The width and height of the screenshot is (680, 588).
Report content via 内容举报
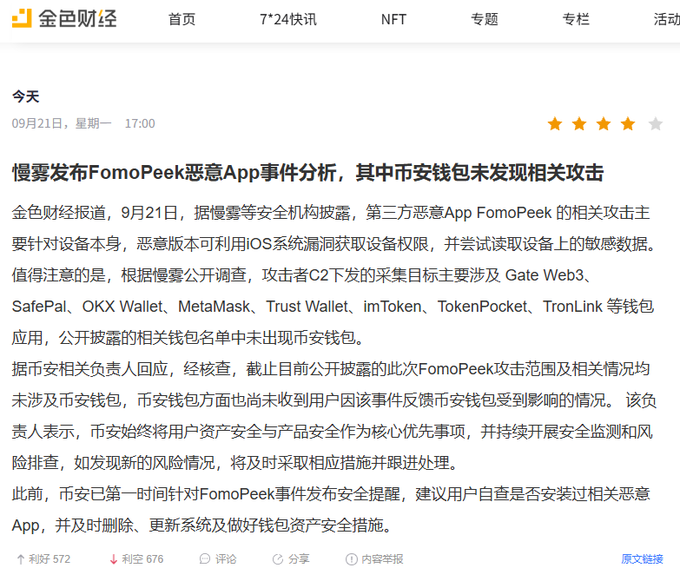(x=374, y=559)
